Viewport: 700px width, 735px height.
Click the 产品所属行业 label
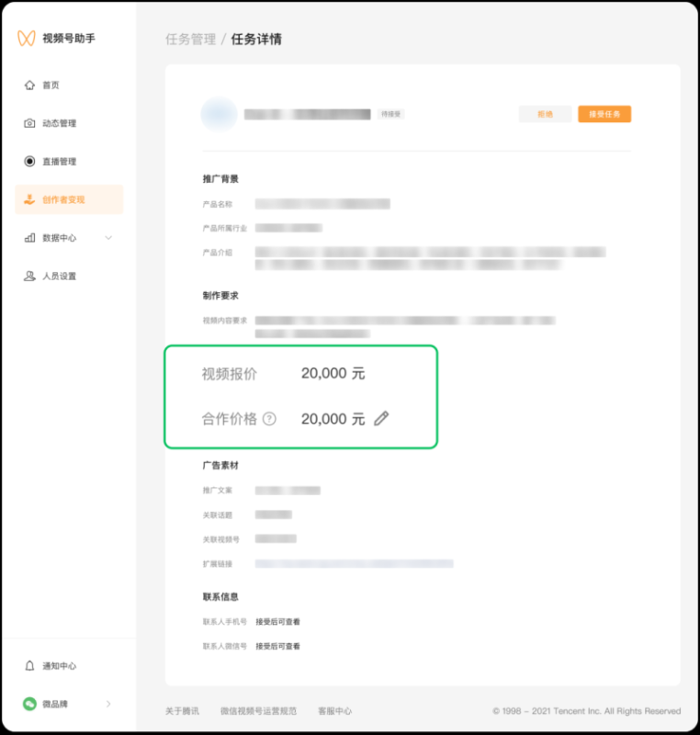click(225, 228)
